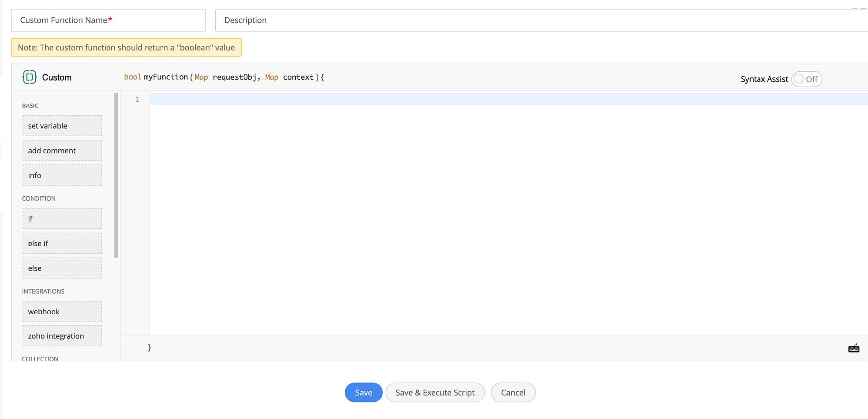Select the 'add comment' block
This screenshot has width=868, height=419.
click(x=62, y=151)
